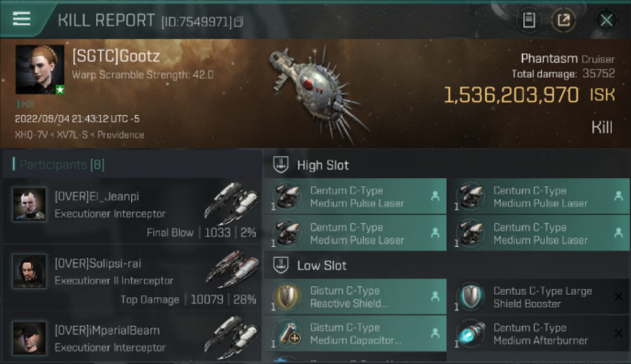The image size is (631, 364).
Task: Select El_Jeanpi participant portrait
Action: pos(29,205)
